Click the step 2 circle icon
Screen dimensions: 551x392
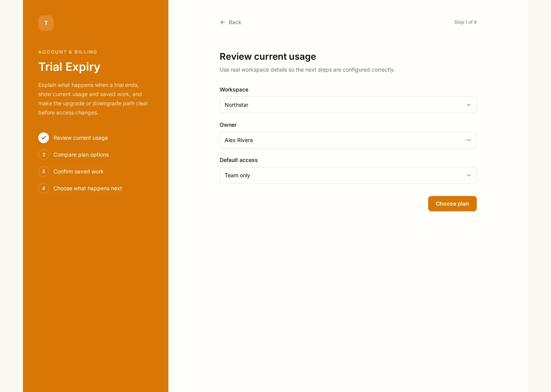tap(44, 155)
